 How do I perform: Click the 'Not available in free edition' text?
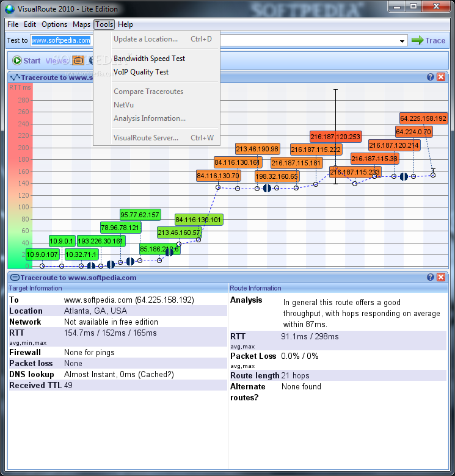point(111,322)
